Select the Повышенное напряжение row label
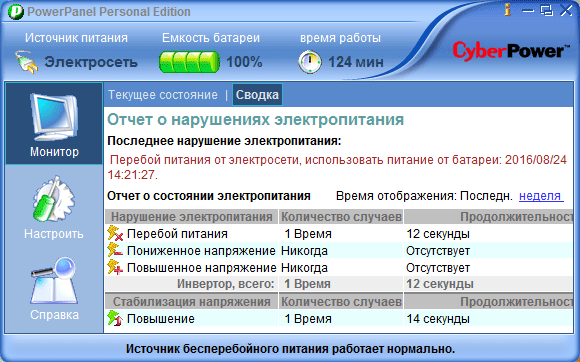Image resolution: width=580 pixels, height=362 pixels. click(202, 267)
